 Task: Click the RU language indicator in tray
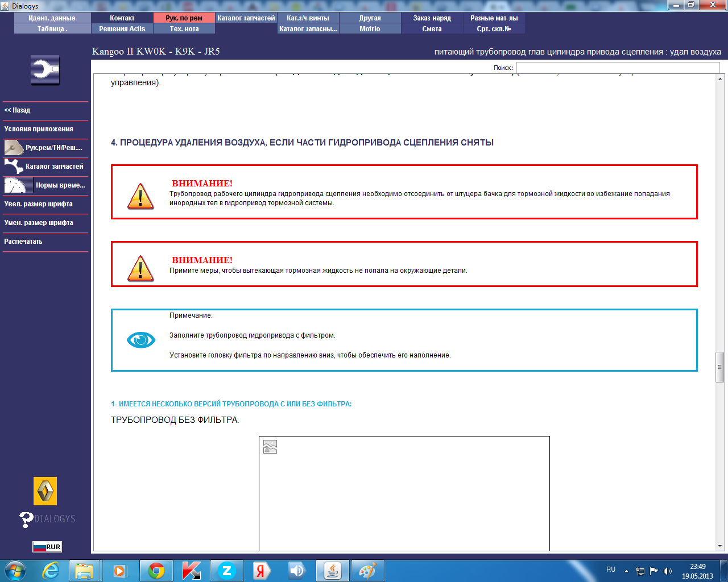coord(611,569)
